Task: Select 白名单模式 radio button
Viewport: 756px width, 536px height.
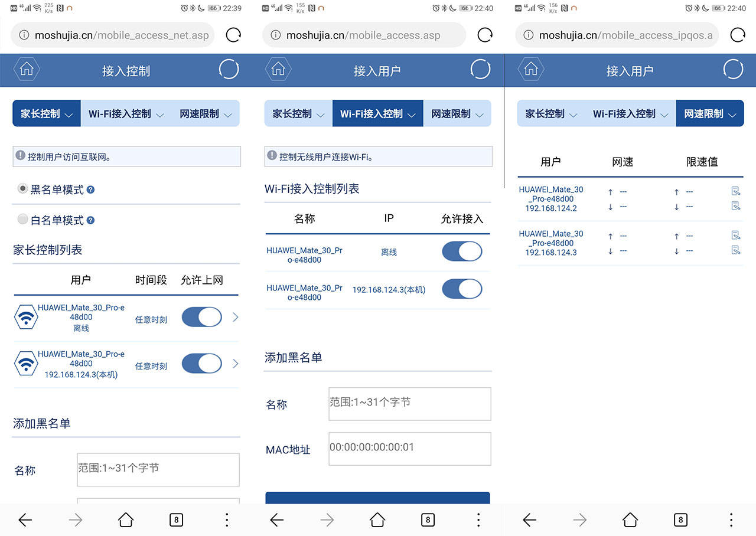Action: pyautogui.click(x=22, y=220)
